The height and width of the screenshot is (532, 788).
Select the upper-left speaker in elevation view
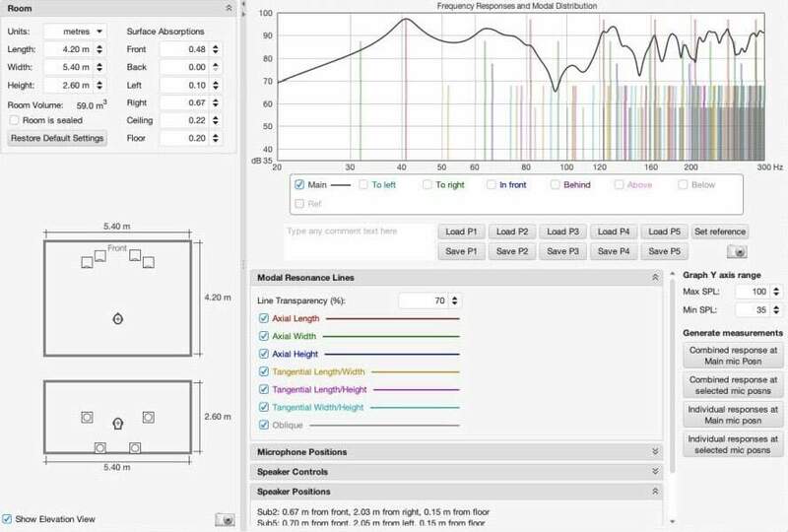88,417
